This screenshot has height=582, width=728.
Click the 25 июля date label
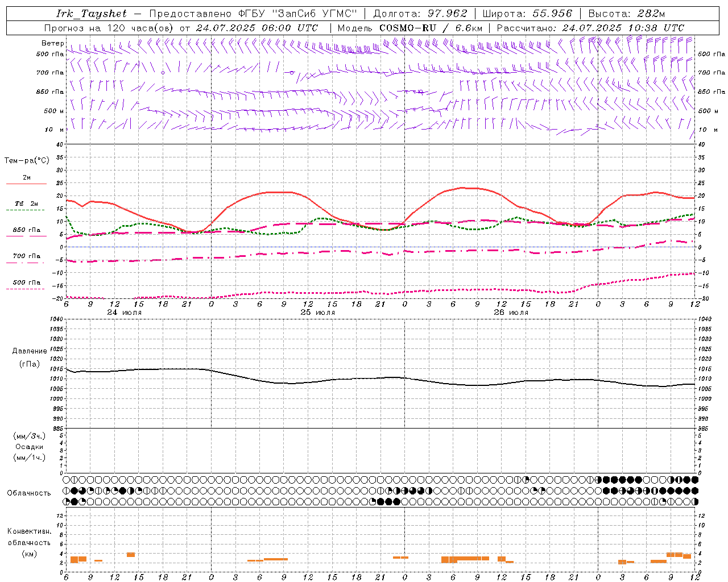317,313
